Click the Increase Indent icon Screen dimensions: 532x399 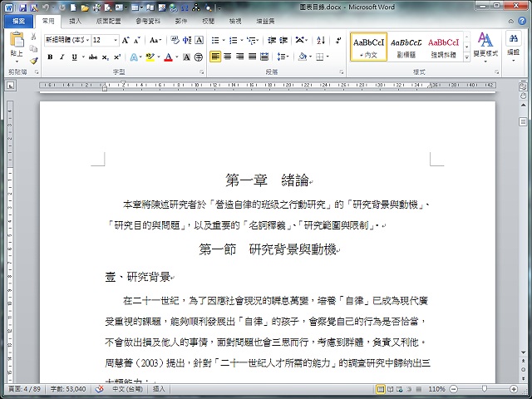[283, 41]
